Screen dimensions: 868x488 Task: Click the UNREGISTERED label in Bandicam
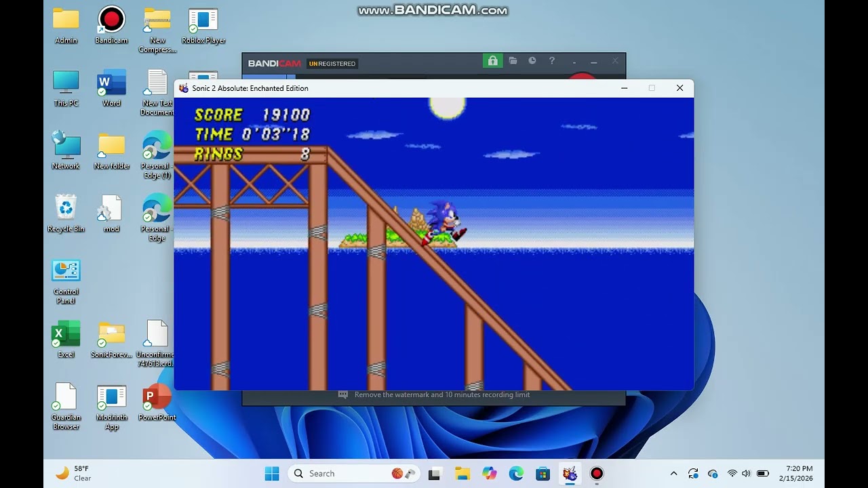[332, 64]
